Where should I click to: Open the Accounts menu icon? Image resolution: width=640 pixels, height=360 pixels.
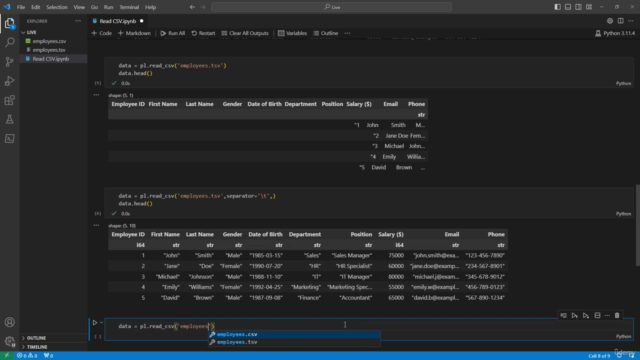9,322
